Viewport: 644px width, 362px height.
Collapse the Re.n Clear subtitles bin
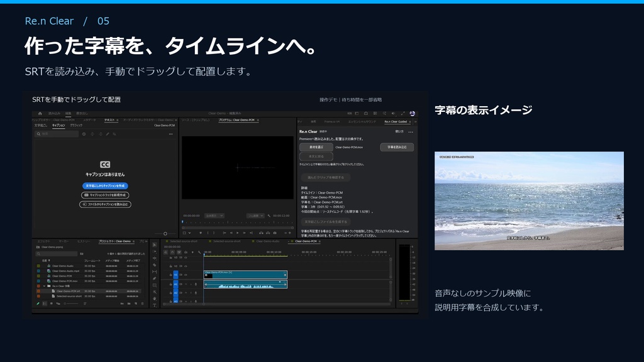[x=45, y=286]
